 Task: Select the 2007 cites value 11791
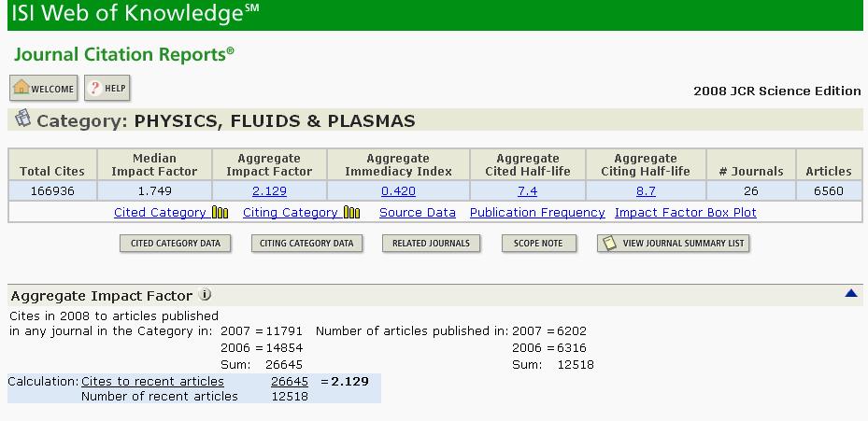[x=284, y=331]
